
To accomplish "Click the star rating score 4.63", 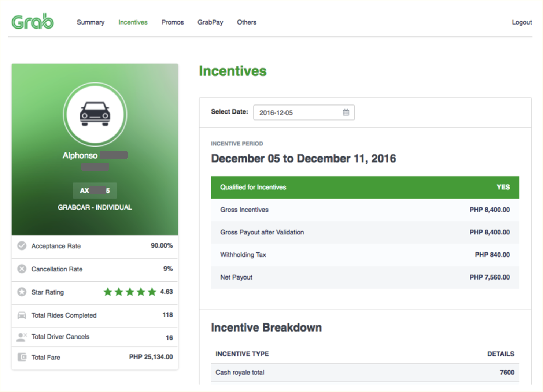I will point(166,292).
